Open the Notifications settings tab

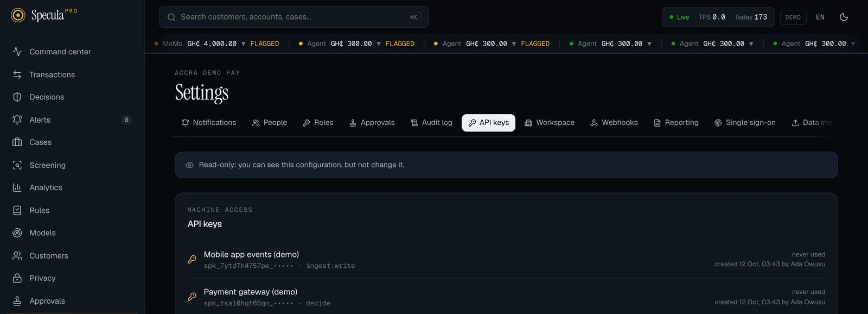coord(209,123)
